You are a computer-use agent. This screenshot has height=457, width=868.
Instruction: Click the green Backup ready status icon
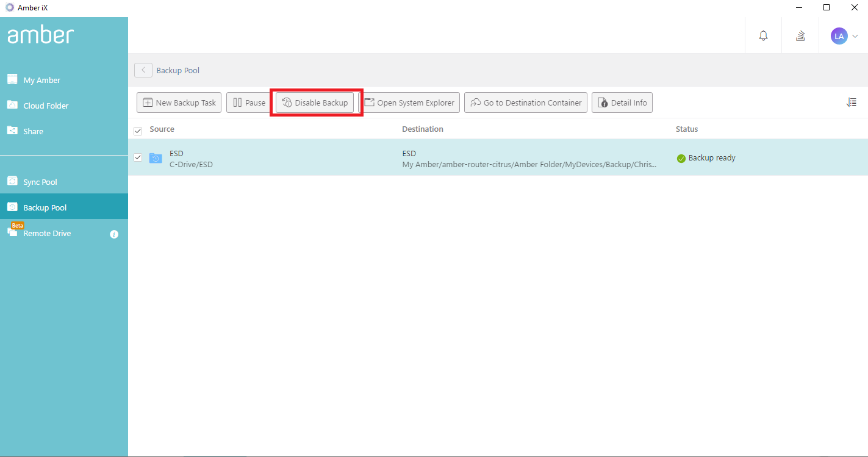[x=681, y=159]
